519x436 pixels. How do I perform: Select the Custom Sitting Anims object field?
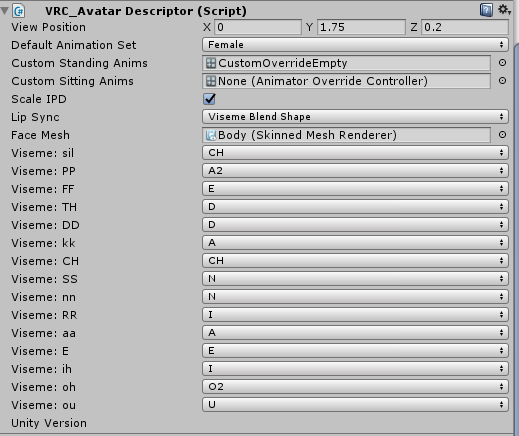pyautogui.click(x=346, y=81)
